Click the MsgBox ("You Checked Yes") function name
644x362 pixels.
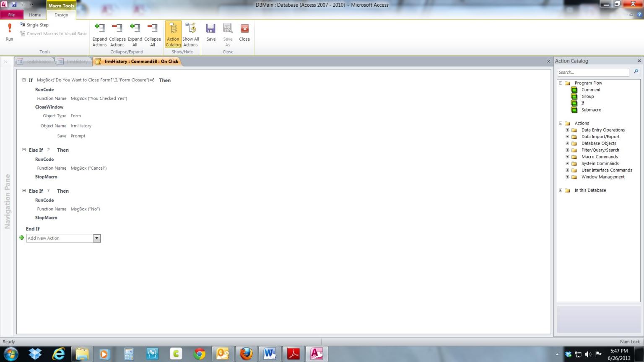(99, 98)
